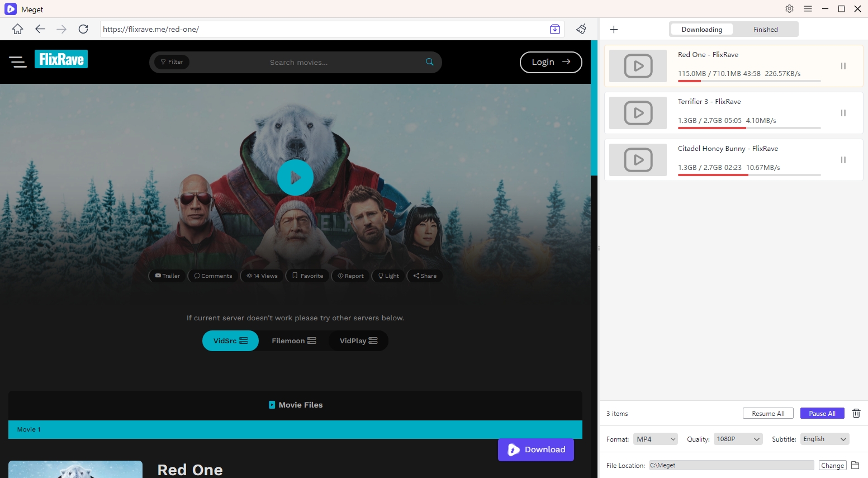The height and width of the screenshot is (478, 868).
Task: Click the web page vertical scrollbar
Action: (x=594, y=108)
